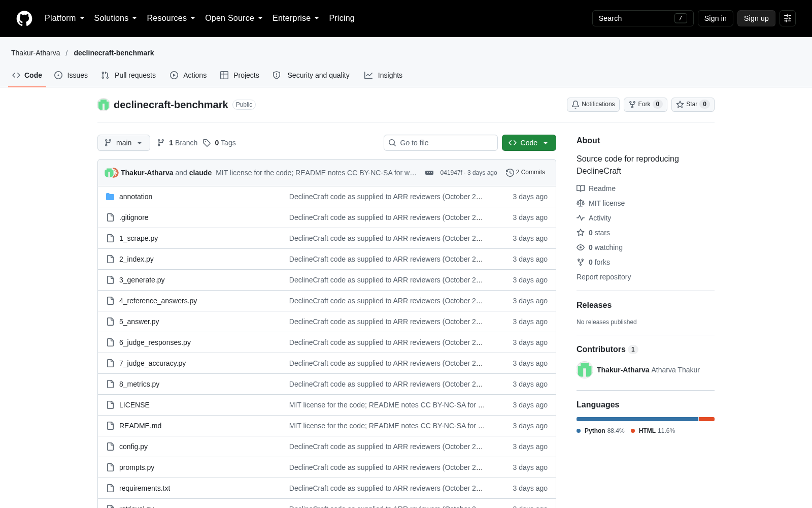Show the 1 Branch list

point(177,143)
